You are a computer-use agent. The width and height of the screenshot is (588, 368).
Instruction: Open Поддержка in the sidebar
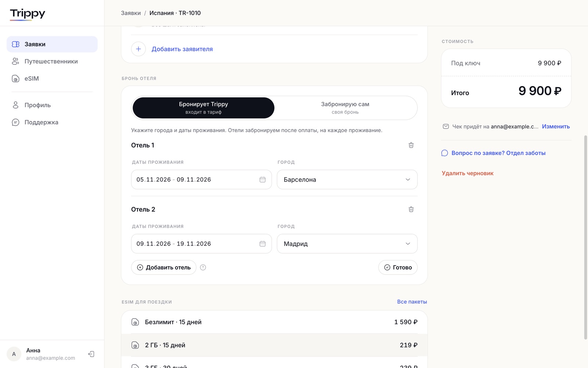coord(52,122)
